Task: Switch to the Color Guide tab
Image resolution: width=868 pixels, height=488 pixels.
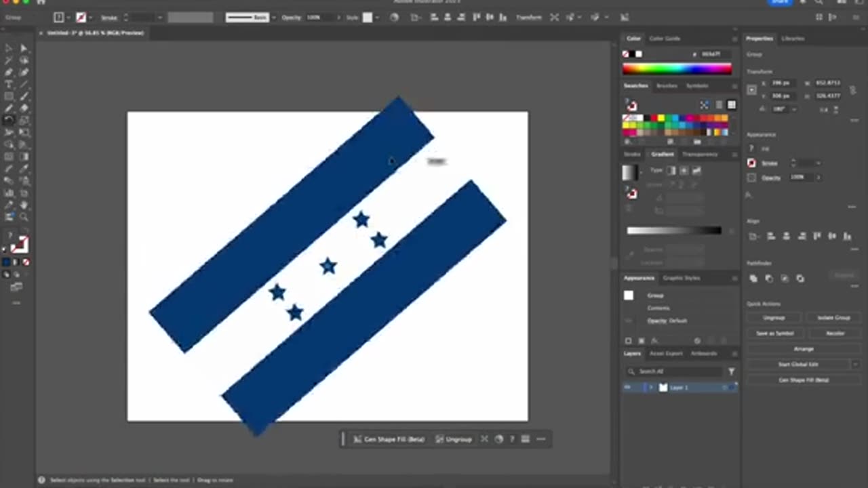Action: [x=665, y=39]
